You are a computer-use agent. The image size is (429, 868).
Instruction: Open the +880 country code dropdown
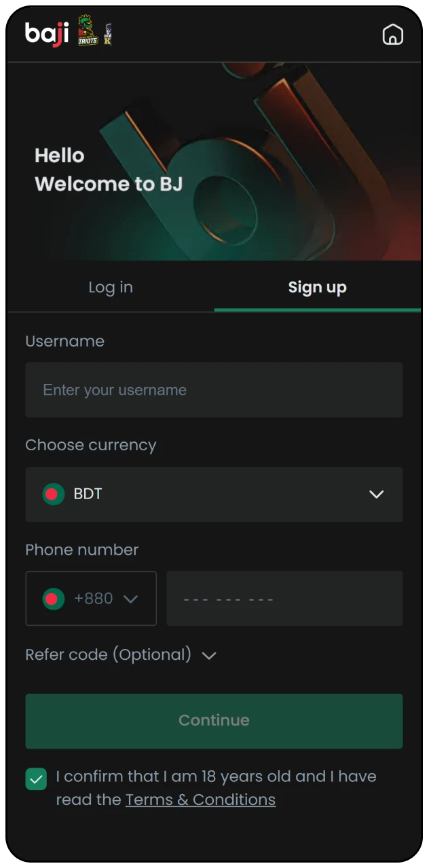131,599
